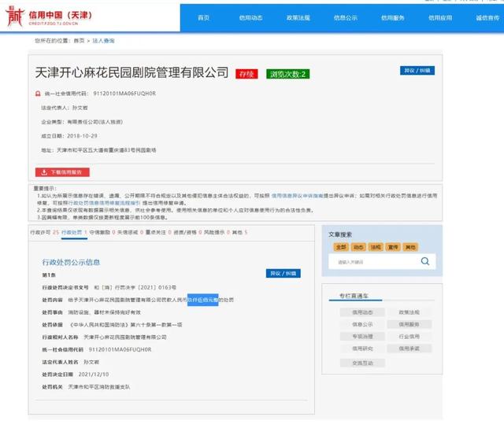Open 信用服务 under 专栏直通车
The width and height of the screenshot is (504, 424).
(x=409, y=325)
